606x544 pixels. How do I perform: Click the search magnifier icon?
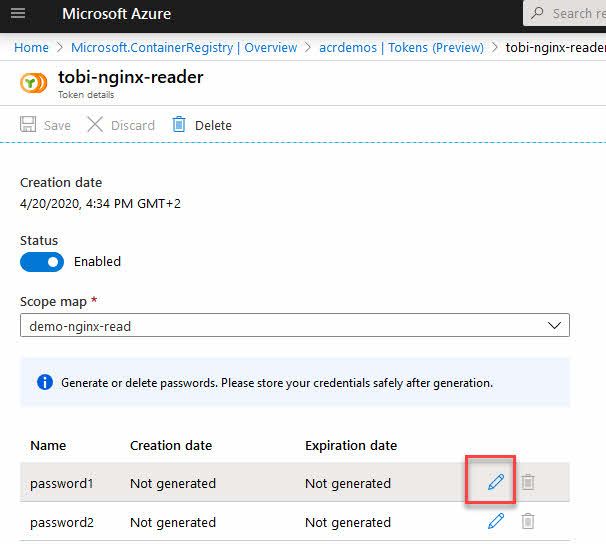(538, 14)
